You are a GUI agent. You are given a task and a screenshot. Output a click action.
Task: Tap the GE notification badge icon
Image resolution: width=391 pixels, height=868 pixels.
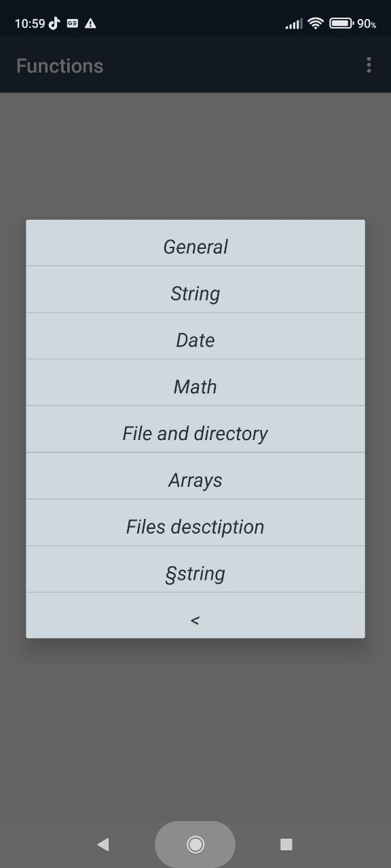pos(73,23)
